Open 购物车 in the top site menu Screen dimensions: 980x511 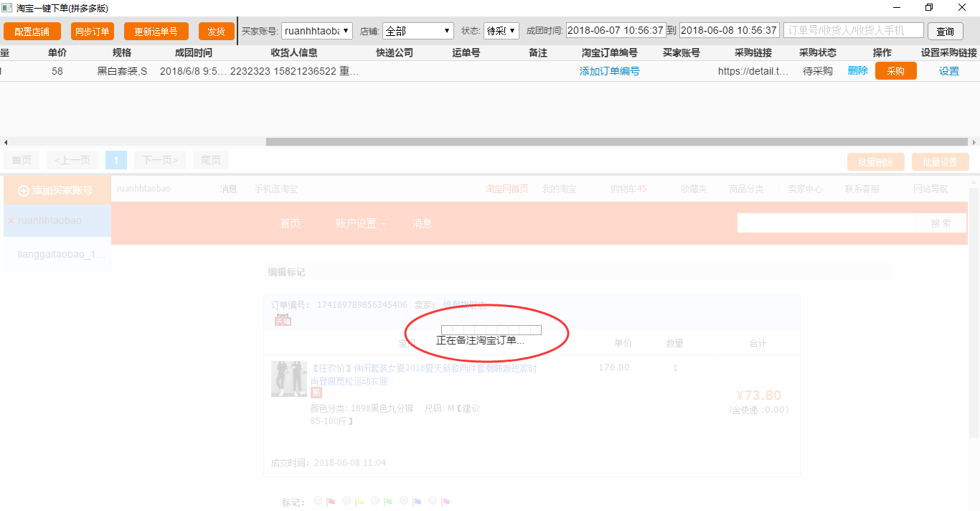pos(628,189)
